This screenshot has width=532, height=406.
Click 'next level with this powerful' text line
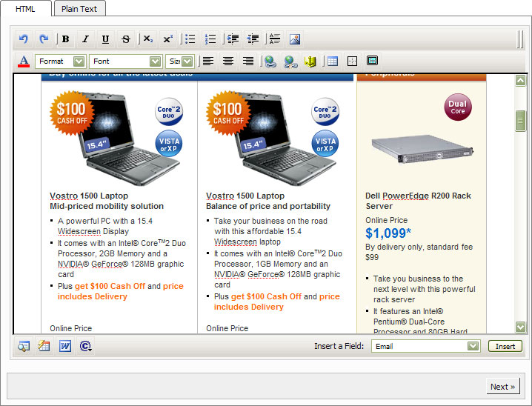(x=425, y=290)
